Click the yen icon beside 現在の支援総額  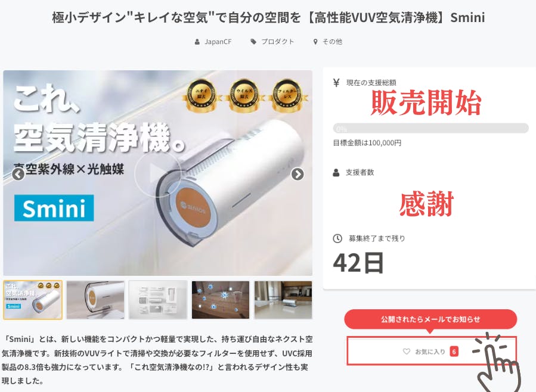(336, 83)
